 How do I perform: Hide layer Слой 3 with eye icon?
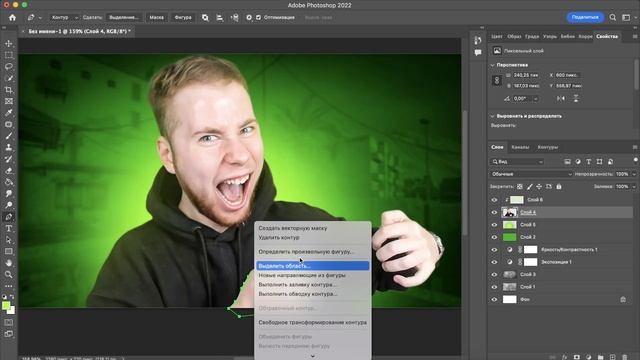[494, 274]
